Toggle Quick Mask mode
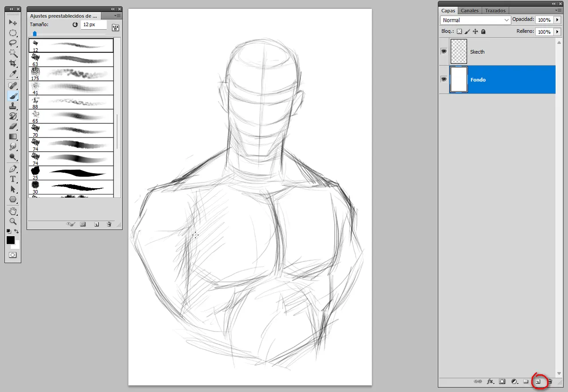568x392 pixels. click(13, 255)
